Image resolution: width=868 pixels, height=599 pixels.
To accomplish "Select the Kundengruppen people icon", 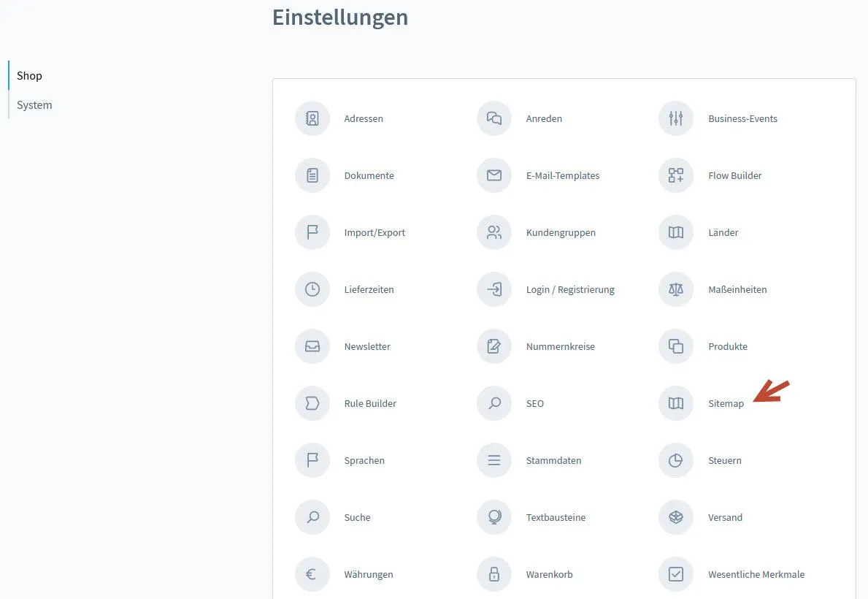I will tap(494, 232).
